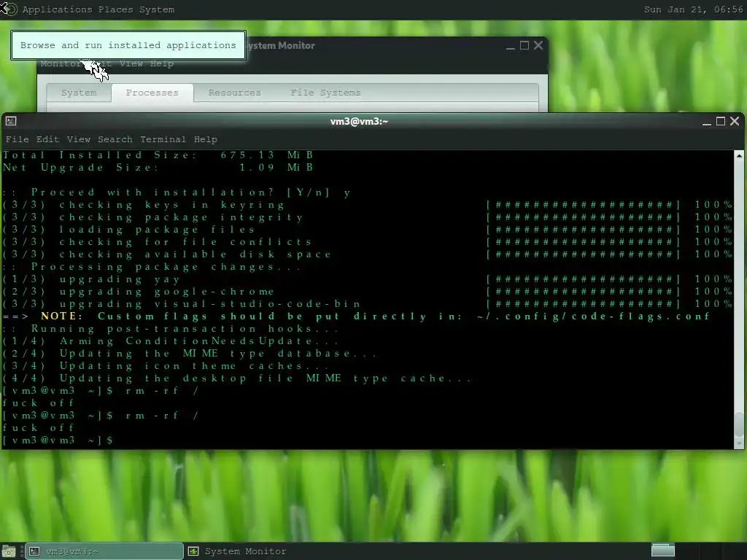
Task: Minimize the System Monitor window
Action: 510,46
